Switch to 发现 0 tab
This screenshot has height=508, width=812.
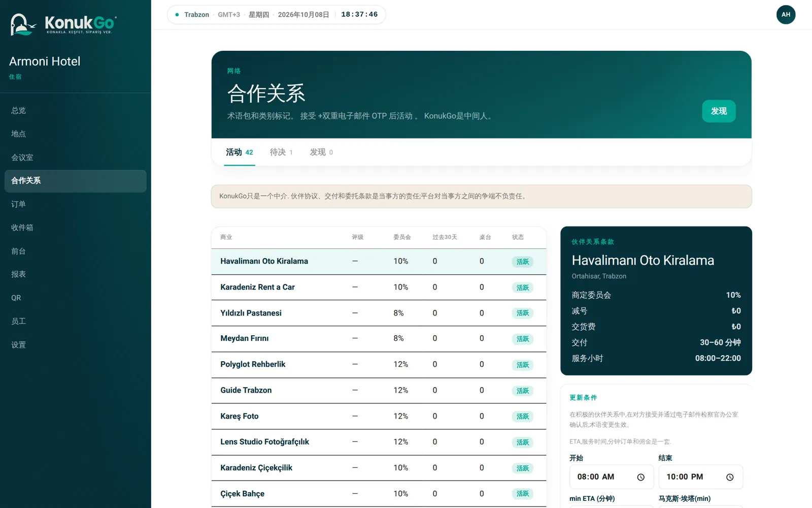click(x=321, y=152)
